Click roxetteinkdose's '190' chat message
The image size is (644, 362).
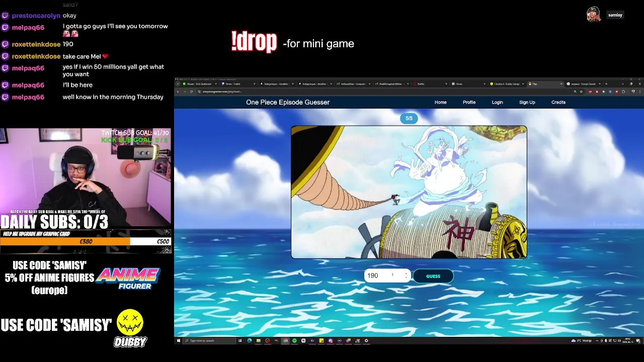(68, 44)
